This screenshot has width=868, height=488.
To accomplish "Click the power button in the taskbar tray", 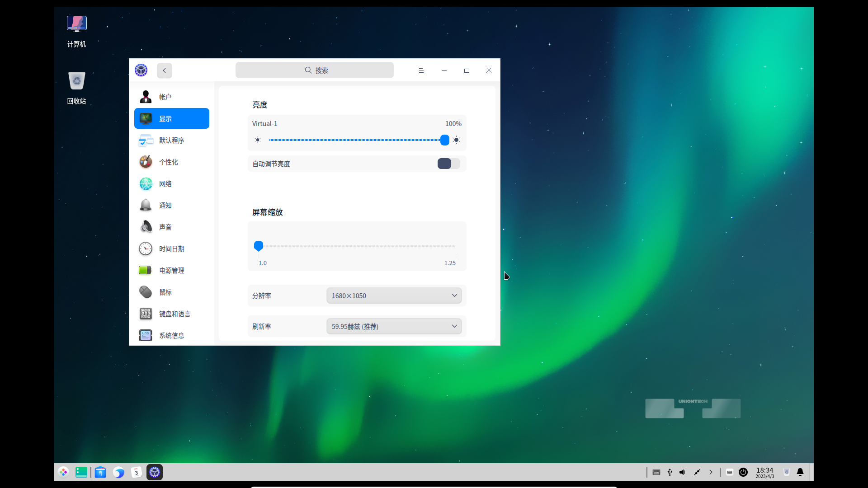I will (x=743, y=472).
